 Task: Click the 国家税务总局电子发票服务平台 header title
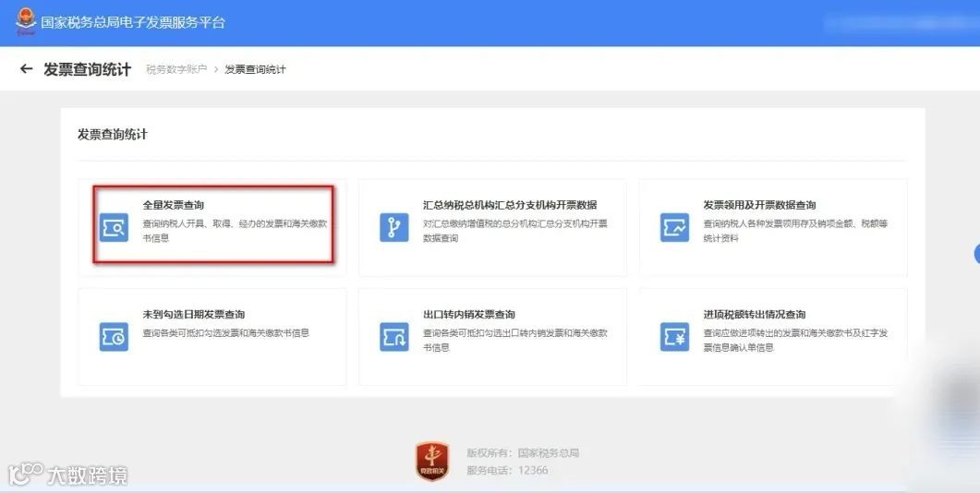(132, 22)
